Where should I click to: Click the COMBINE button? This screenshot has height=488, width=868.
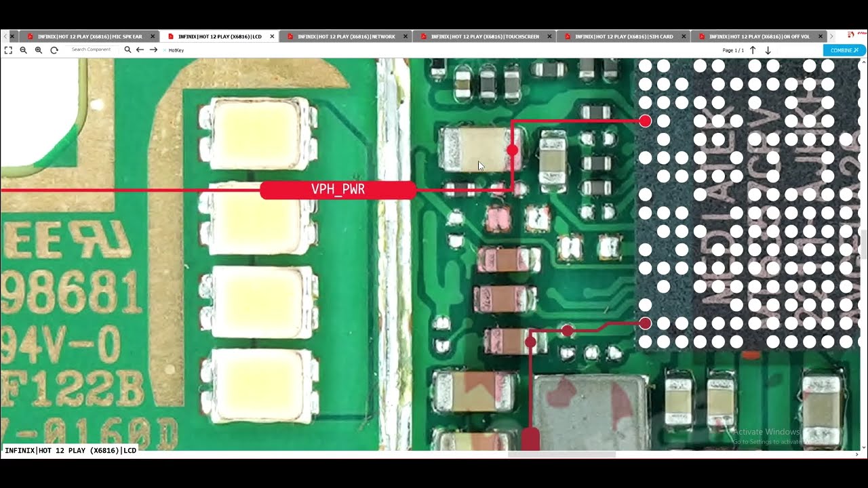[x=844, y=50]
